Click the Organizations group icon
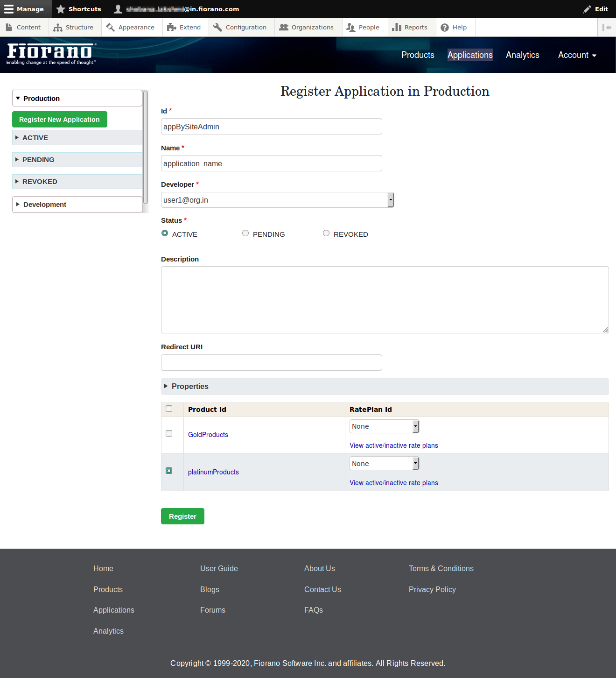 [284, 28]
